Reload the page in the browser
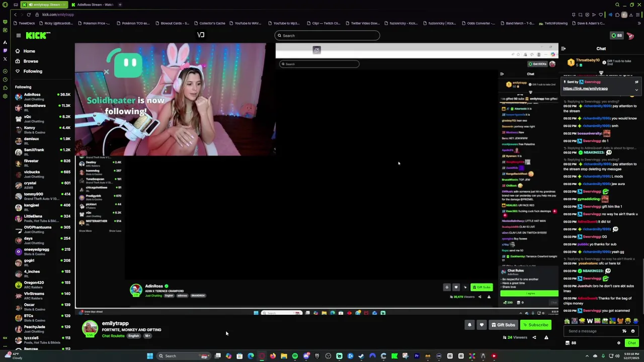The width and height of the screenshot is (644, 362). point(29,15)
